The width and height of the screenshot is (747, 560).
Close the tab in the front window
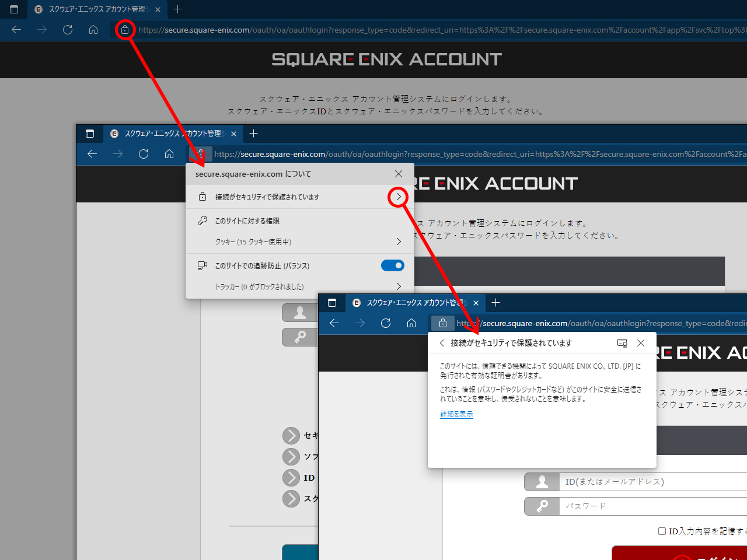click(x=476, y=303)
